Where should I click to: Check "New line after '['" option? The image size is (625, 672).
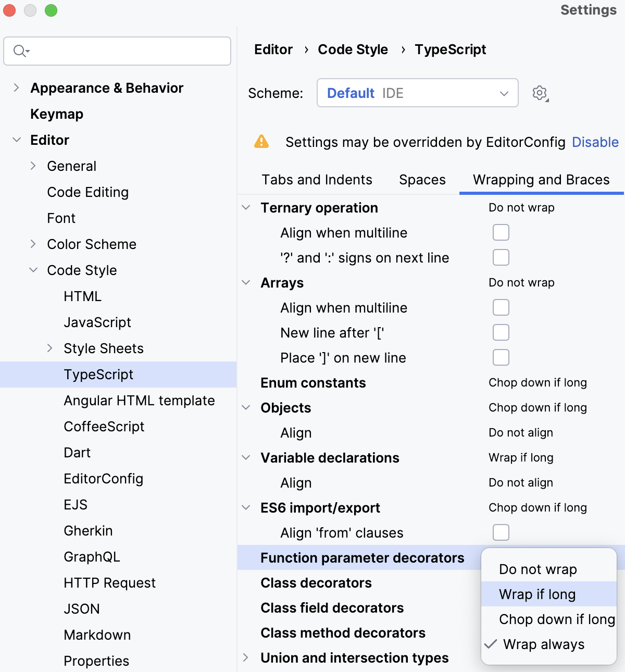click(x=501, y=332)
